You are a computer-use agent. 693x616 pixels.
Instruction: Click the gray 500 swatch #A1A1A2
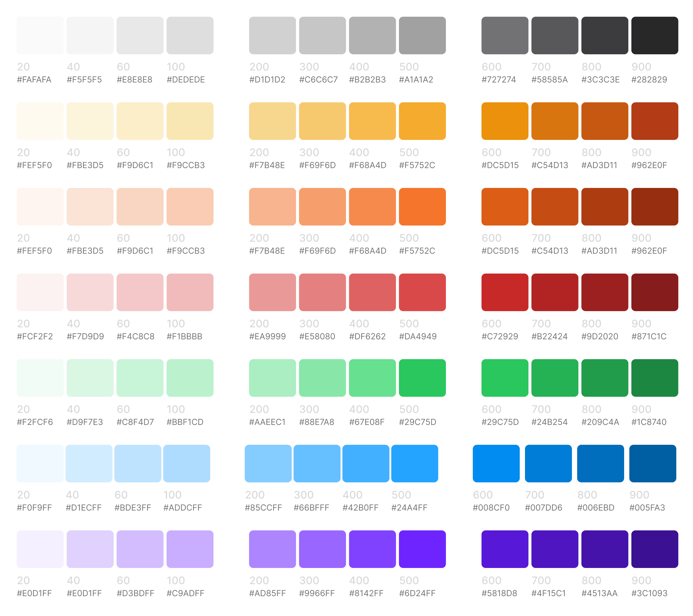pos(422,35)
